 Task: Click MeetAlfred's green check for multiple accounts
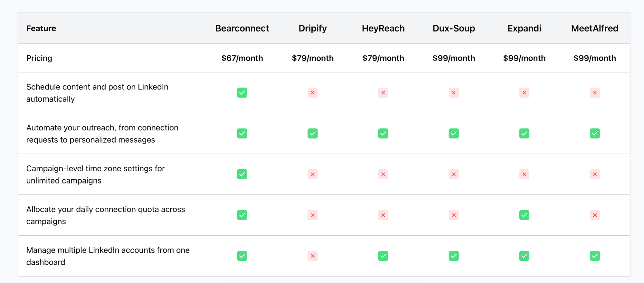595,256
